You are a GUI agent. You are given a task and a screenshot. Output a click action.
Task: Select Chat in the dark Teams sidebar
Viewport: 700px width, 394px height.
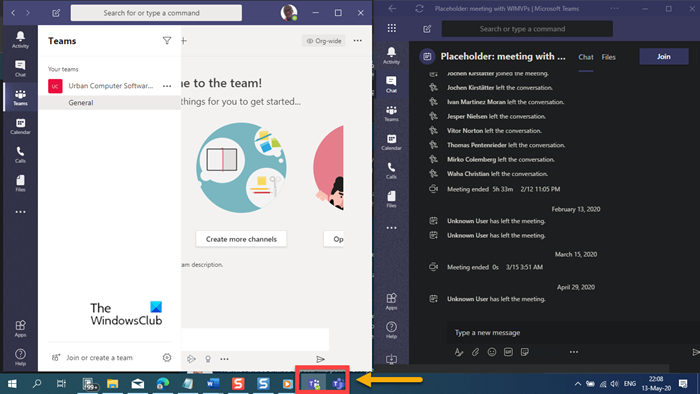pos(391,84)
